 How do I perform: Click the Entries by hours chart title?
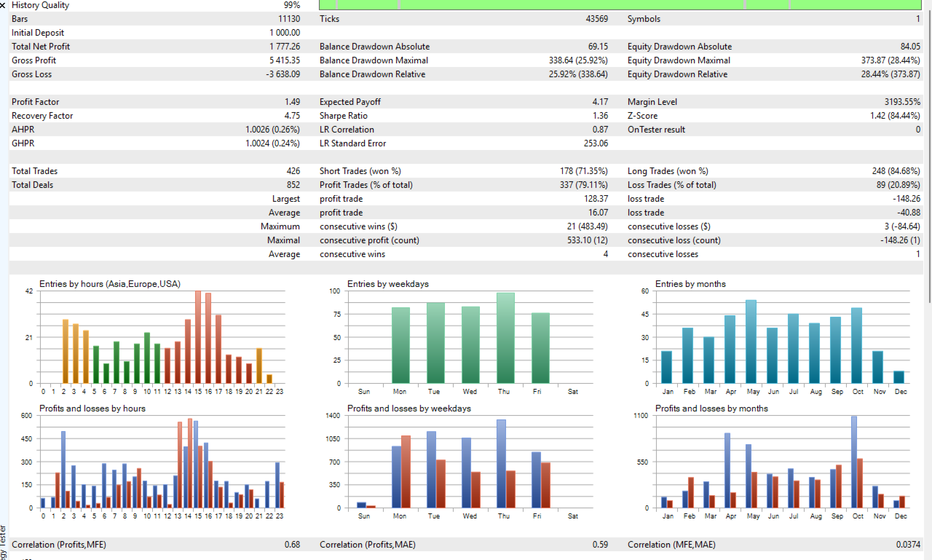click(110, 284)
